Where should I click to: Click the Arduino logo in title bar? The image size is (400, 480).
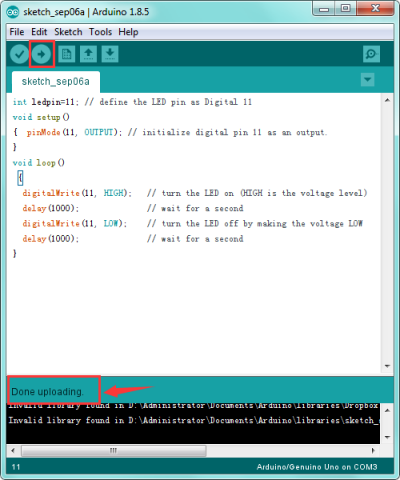pos(13,12)
